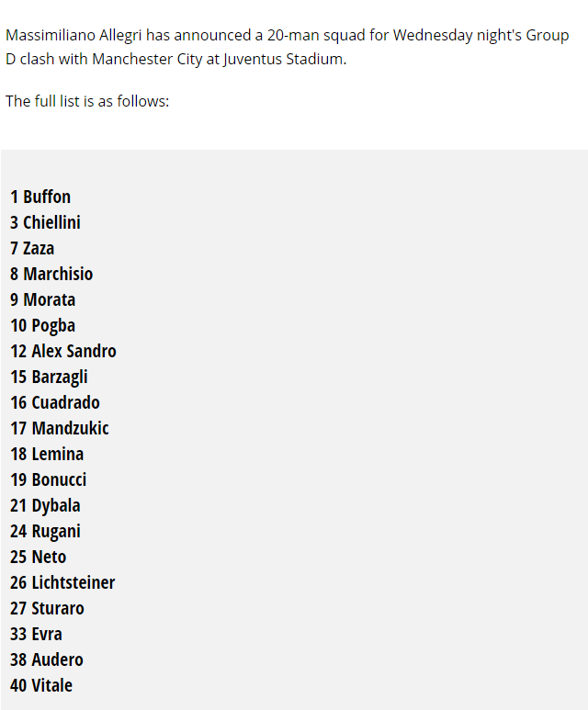This screenshot has width=588, height=710.
Task: Click the Cuadrado list entry
Action: pos(64,402)
